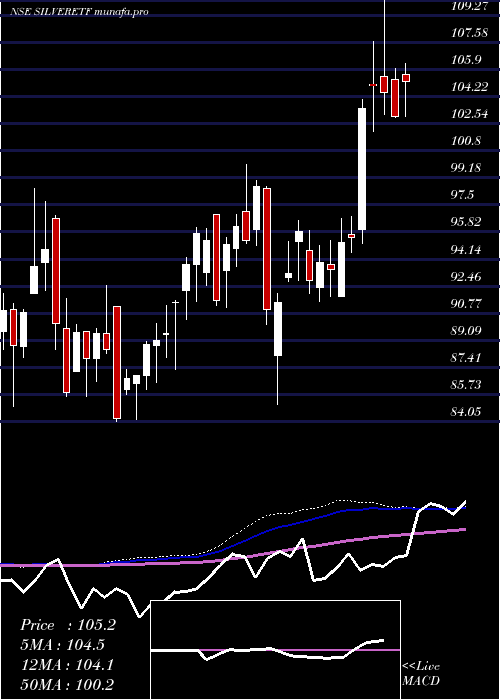Click the NSE SILVERETF munafa.pro title text
The height and width of the screenshot is (700, 500).
[79, 12]
